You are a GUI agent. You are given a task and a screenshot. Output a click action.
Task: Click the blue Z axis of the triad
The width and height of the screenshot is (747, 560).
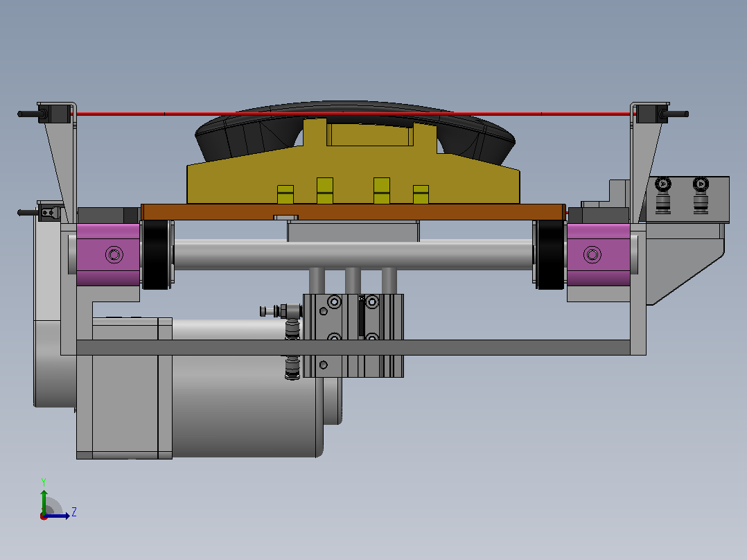[x=57, y=516]
